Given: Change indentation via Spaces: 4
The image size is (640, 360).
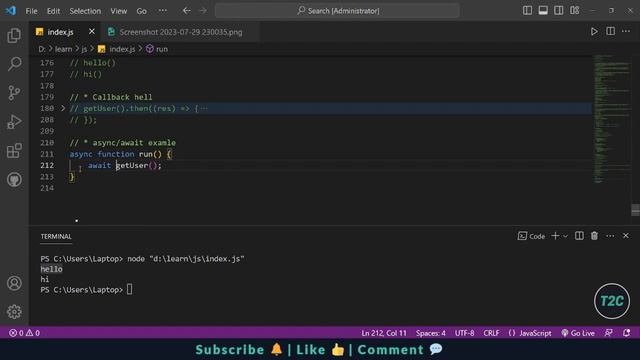Looking at the screenshot, I should click(x=431, y=333).
